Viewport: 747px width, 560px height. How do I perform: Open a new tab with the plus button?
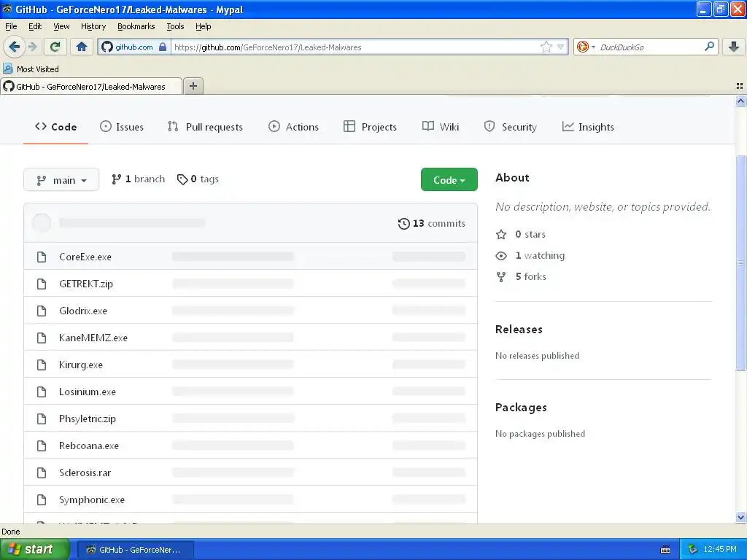193,86
